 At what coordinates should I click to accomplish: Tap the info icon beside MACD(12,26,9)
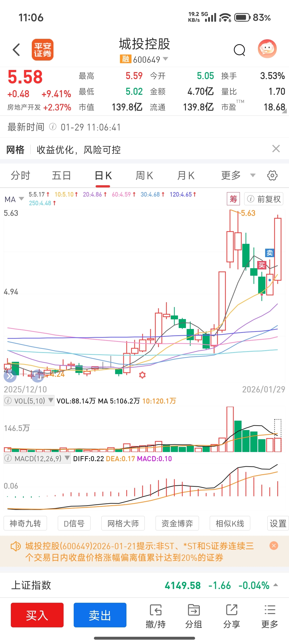[8, 459]
